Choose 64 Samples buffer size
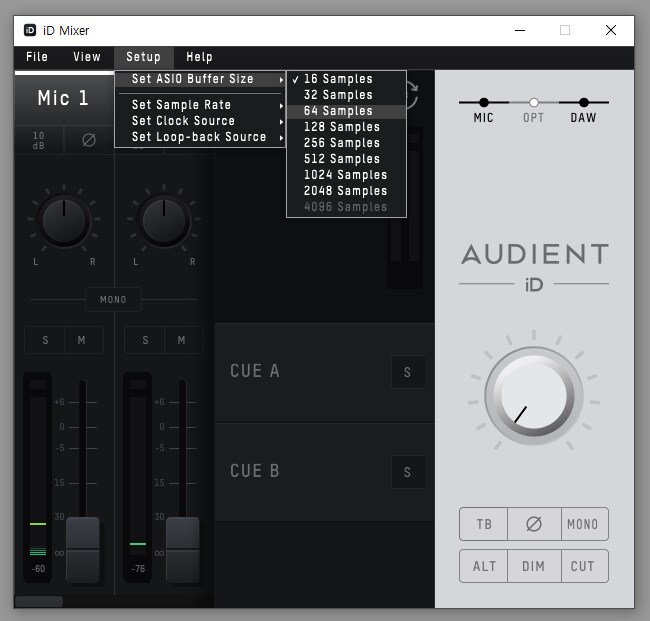This screenshot has width=650, height=621. pos(346,111)
